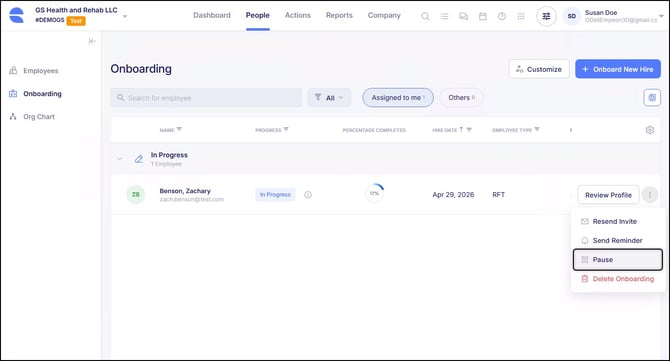
Task: Open the calendar icon in top bar
Action: click(x=483, y=16)
